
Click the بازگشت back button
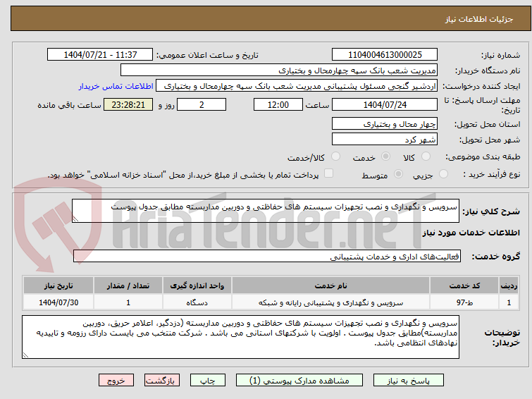pyautogui.click(x=162, y=381)
